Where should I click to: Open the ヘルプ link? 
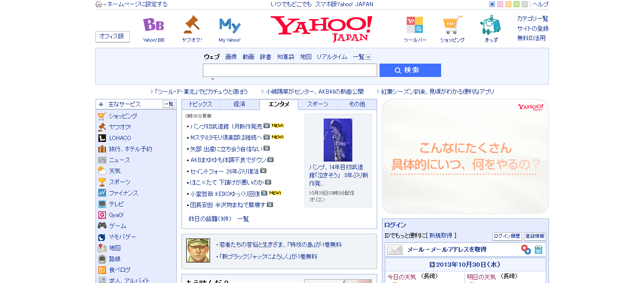pyautogui.click(x=540, y=4)
